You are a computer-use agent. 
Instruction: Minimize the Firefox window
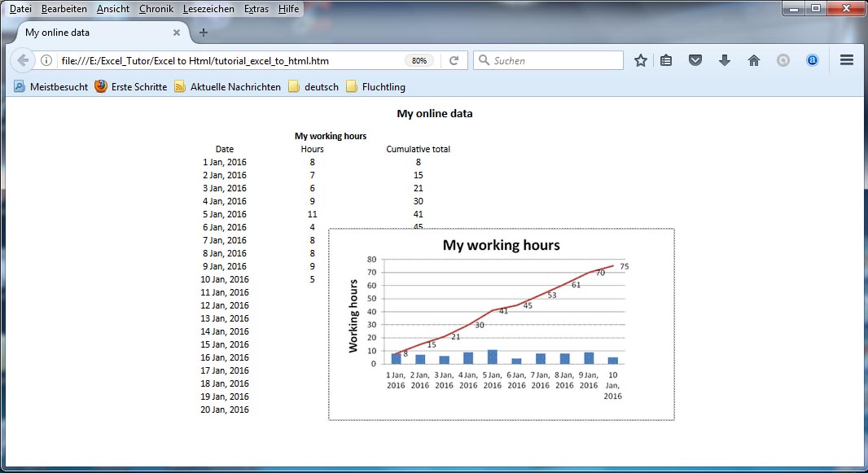pyautogui.click(x=794, y=8)
